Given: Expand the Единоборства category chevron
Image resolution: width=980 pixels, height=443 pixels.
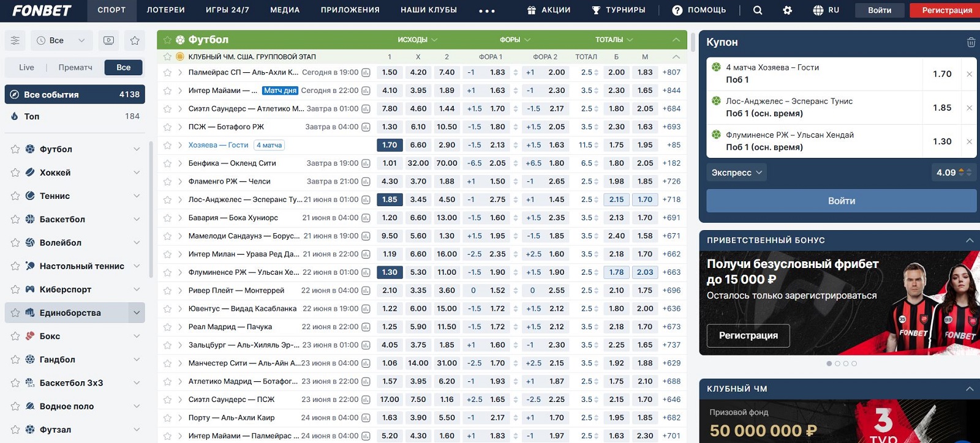Looking at the screenshot, I should 137,313.
